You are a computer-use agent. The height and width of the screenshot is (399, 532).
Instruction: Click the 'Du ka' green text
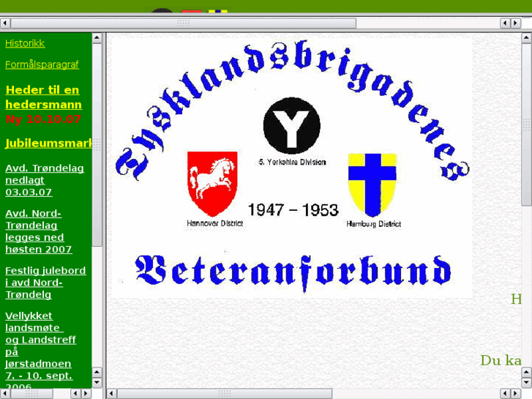click(501, 360)
